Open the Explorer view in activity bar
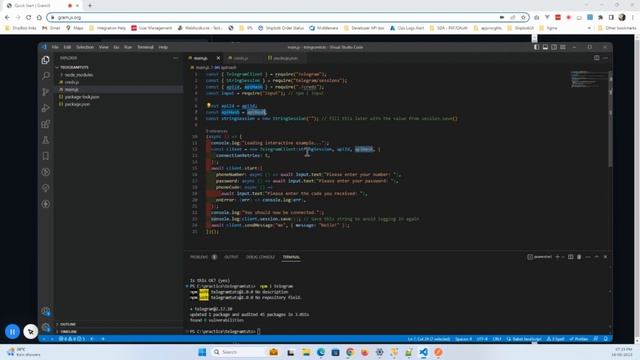This screenshot has width=640, height=360. pyautogui.click(x=46, y=60)
